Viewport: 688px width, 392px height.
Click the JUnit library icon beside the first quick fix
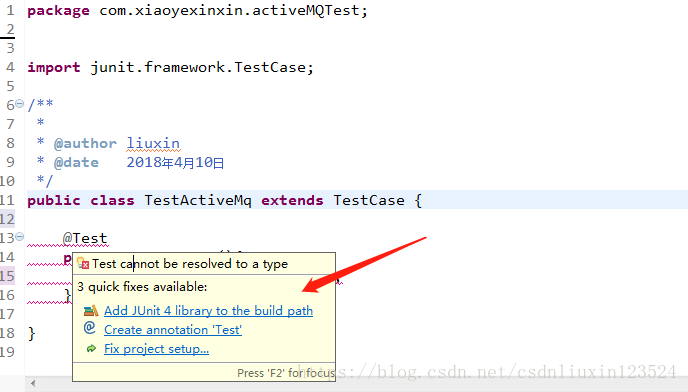[x=91, y=311]
